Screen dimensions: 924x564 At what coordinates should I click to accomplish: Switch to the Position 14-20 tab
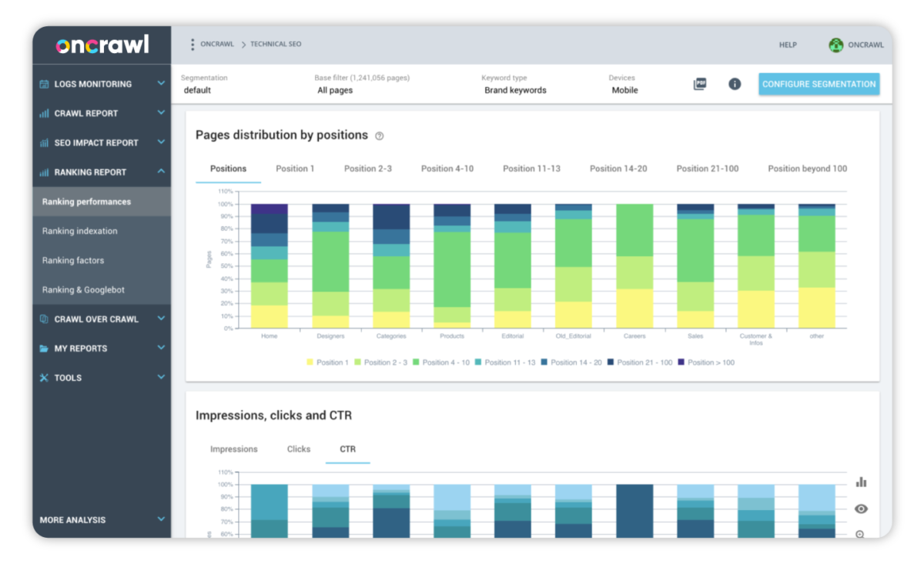618,169
